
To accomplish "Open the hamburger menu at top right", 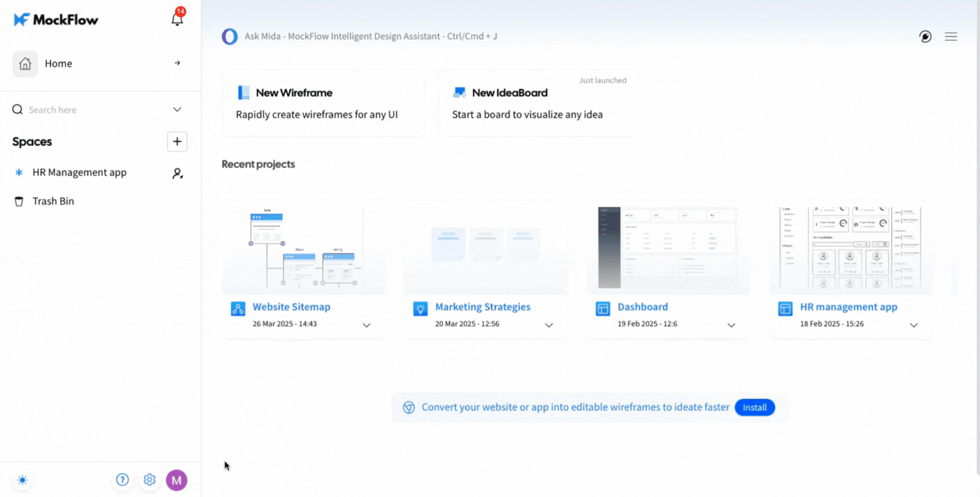I will pos(951,37).
